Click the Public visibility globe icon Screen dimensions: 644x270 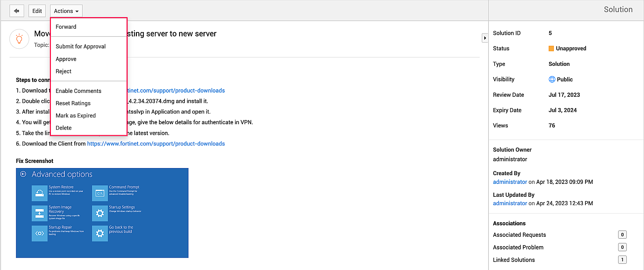point(552,79)
